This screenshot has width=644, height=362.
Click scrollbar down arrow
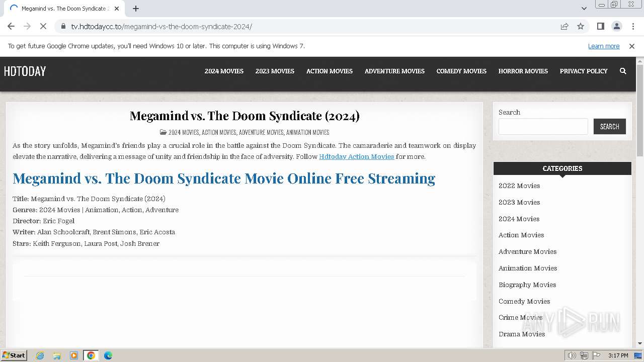tap(640, 343)
